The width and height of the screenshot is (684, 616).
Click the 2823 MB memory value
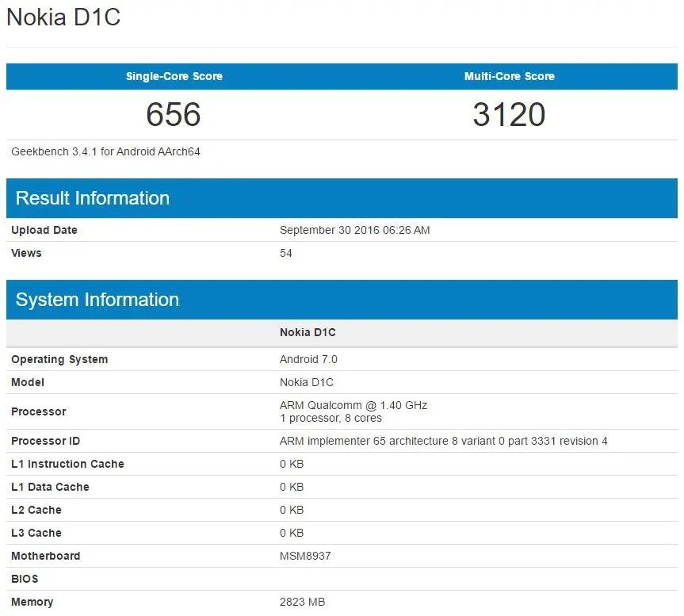tap(302, 602)
